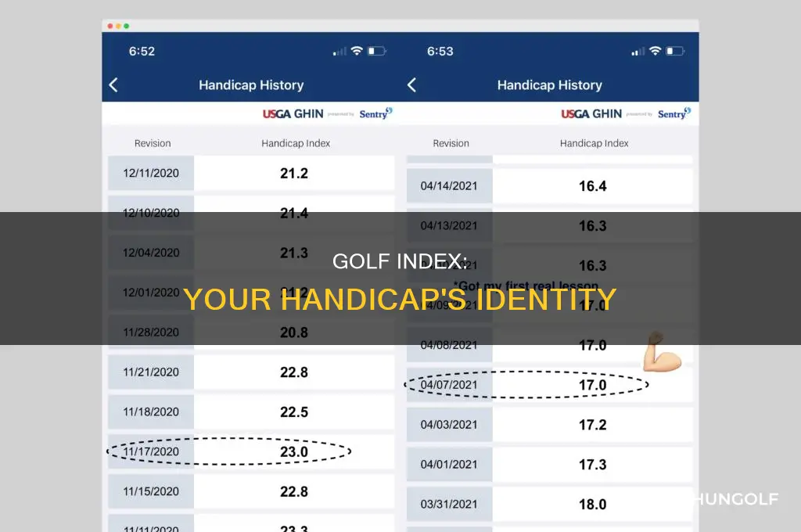
Task: Tap the Wi-Fi icon in left phone status bar
Action: (x=357, y=51)
